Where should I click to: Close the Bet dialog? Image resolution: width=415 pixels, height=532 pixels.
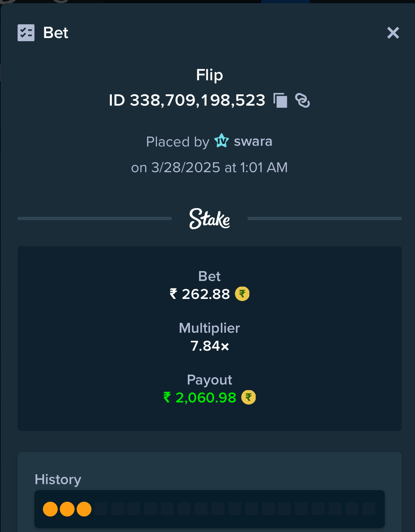pyautogui.click(x=393, y=33)
